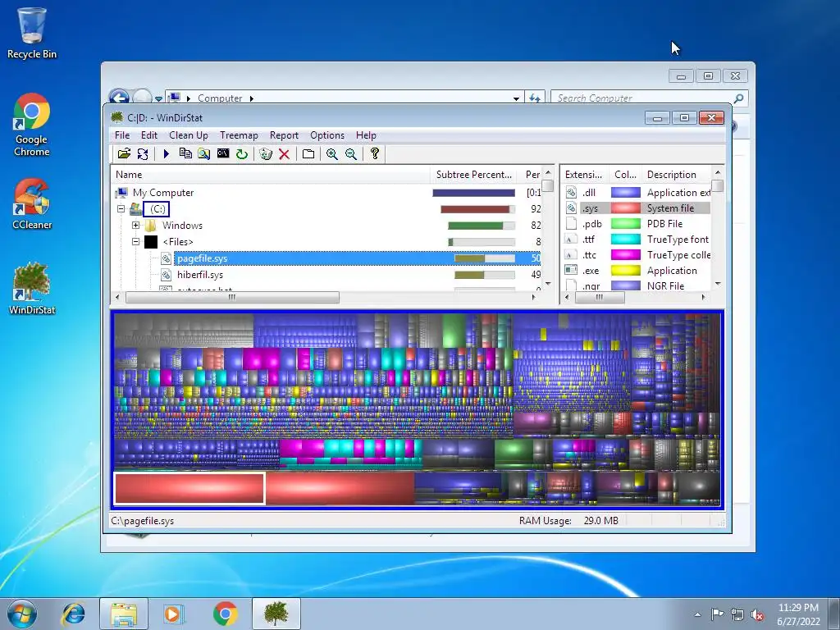Image resolution: width=840 pixels, height=630 pixels.
Task: Open the Options menu
Action: coord(327,135)
